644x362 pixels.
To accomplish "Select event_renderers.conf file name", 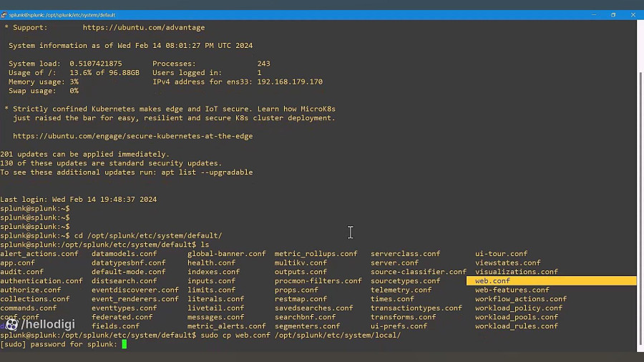I will point(135,299).
